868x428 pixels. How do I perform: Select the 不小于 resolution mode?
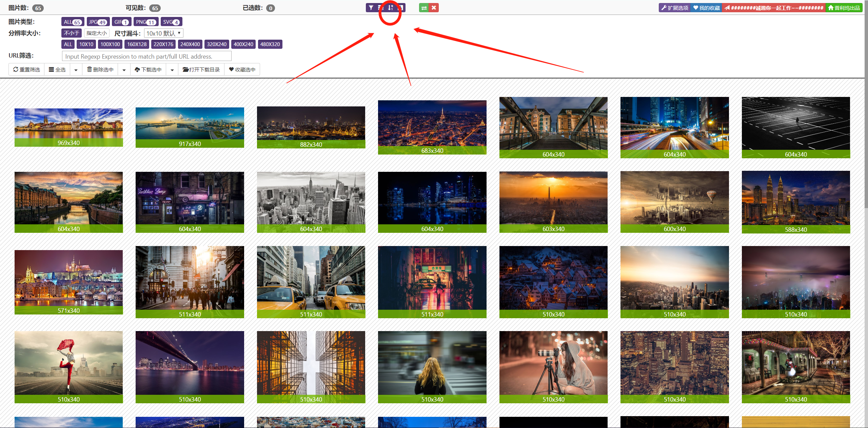pos(72,33)
